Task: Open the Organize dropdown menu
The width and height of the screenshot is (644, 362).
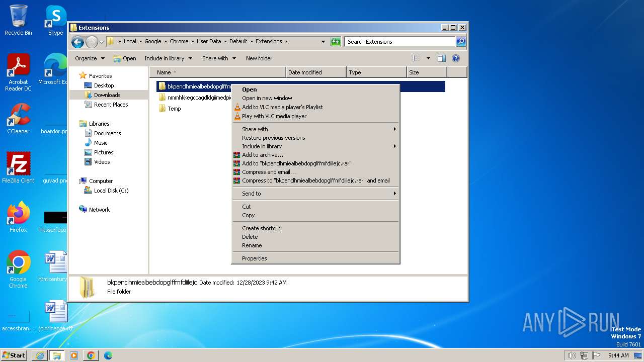Action: click(x=90, y=58)
